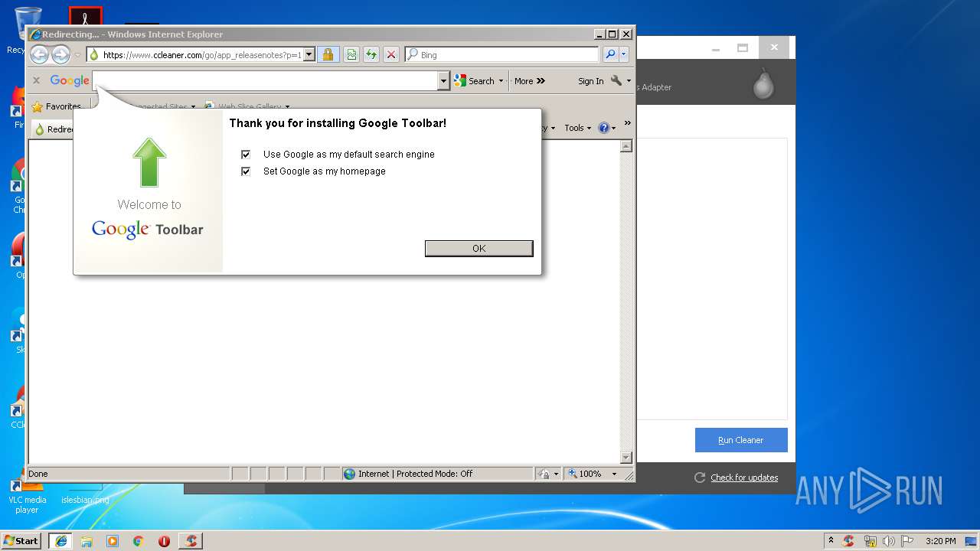Switch to Internet Explorer in the taskbar
Screen dimensions: 980x551
61,540
